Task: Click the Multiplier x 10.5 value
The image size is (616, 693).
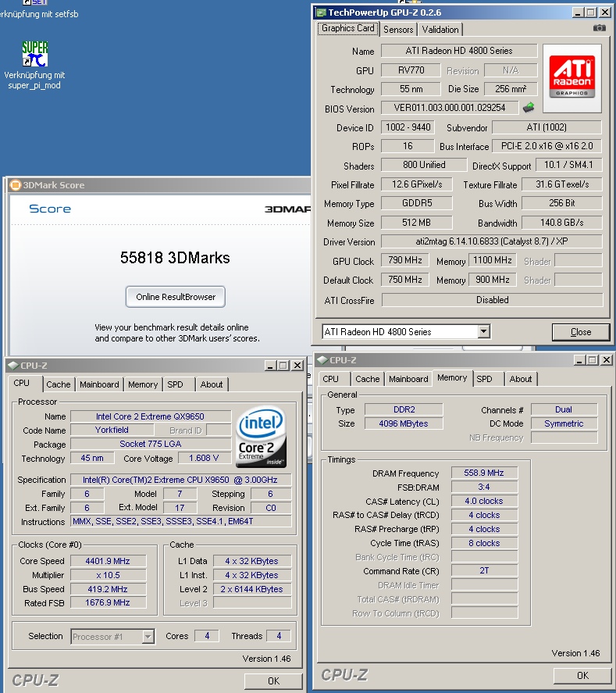Action: coord(108,576)
